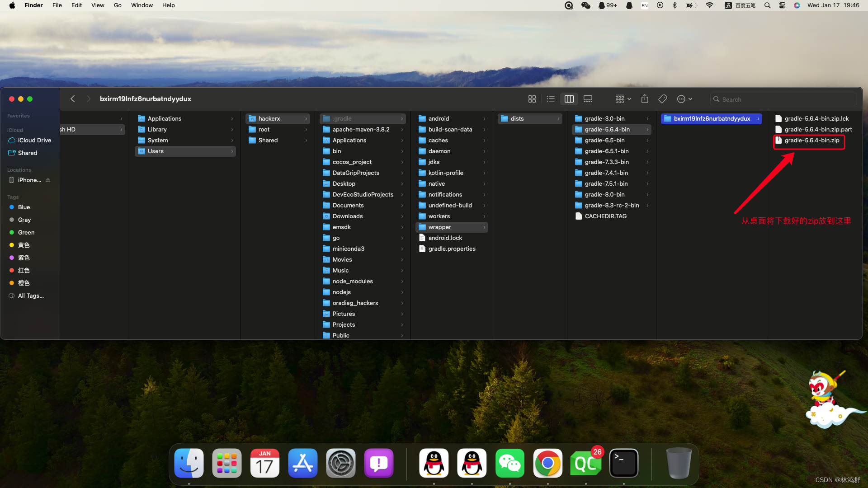Open the Go menu in menu bar
Screen dimensions: 868x488
[x=118, y=5]
